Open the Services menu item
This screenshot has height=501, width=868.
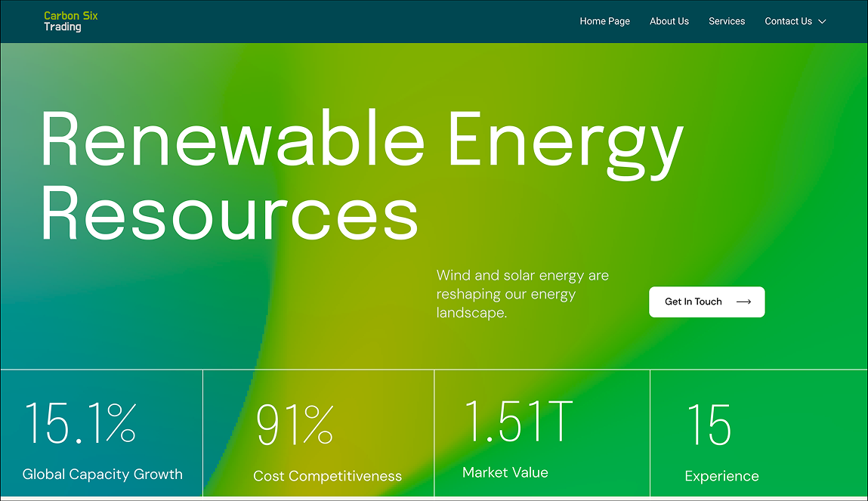click(726, 21)
